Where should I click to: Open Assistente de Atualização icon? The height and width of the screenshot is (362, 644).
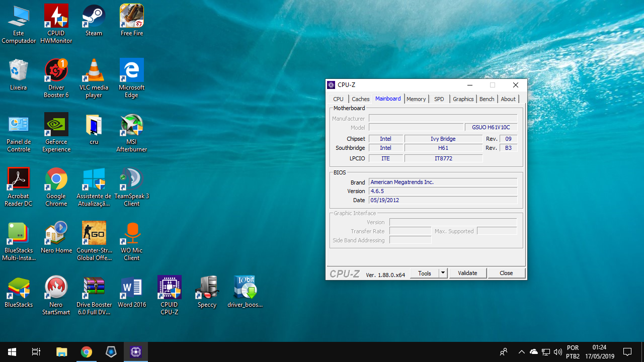pyautogui.click(x=94, y=187)
